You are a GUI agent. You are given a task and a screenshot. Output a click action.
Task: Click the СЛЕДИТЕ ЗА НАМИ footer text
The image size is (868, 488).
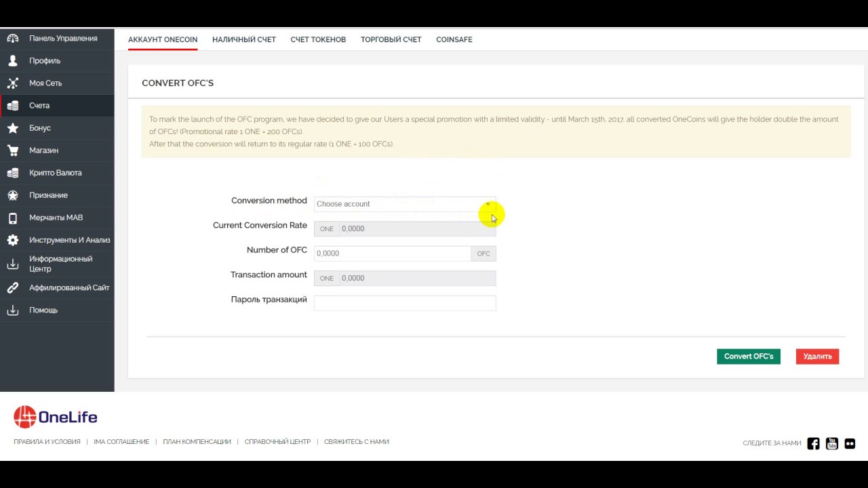pos(772,443)
